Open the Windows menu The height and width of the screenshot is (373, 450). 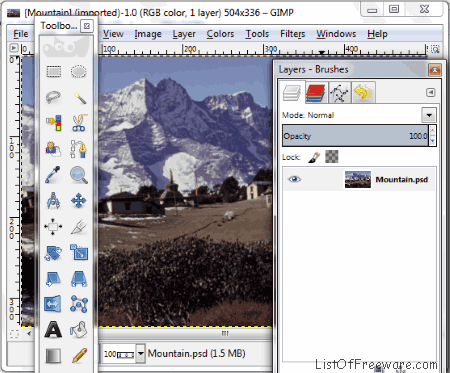336,34
